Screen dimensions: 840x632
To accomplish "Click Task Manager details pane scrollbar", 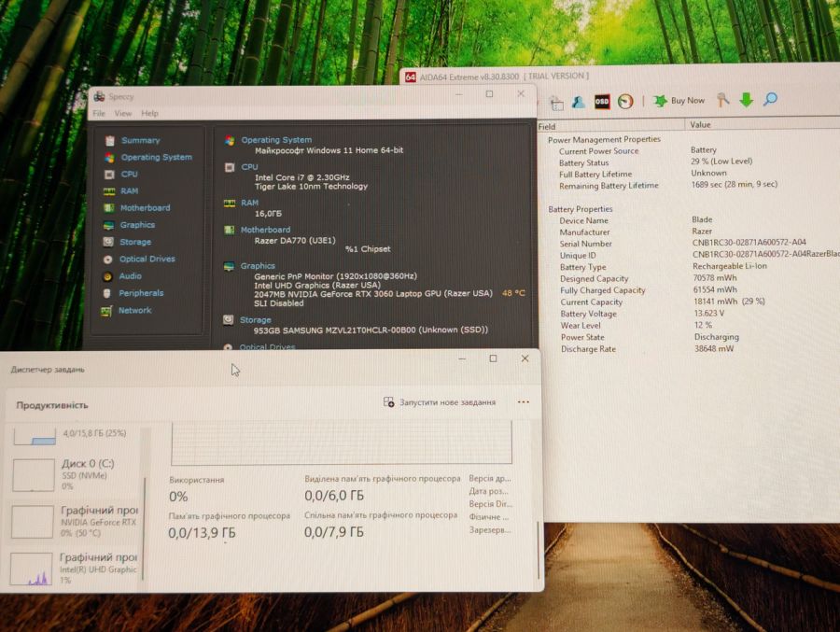I will pos(538,550).
